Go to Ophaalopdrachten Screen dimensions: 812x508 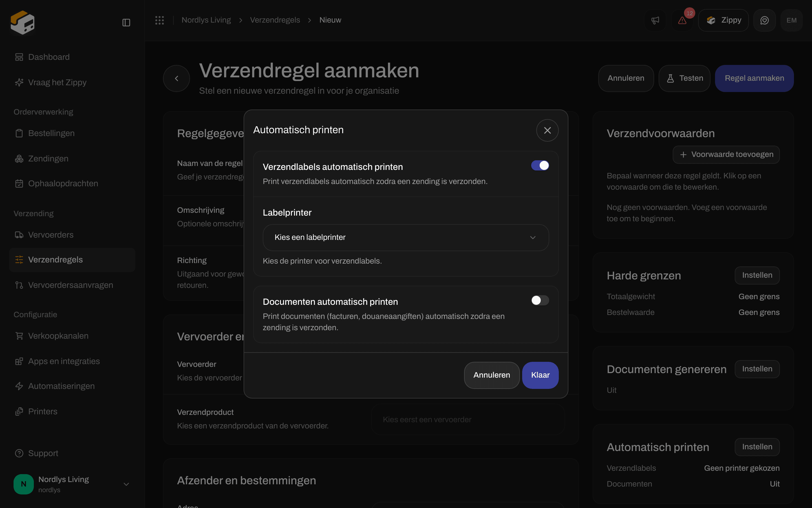pos(72,183)
